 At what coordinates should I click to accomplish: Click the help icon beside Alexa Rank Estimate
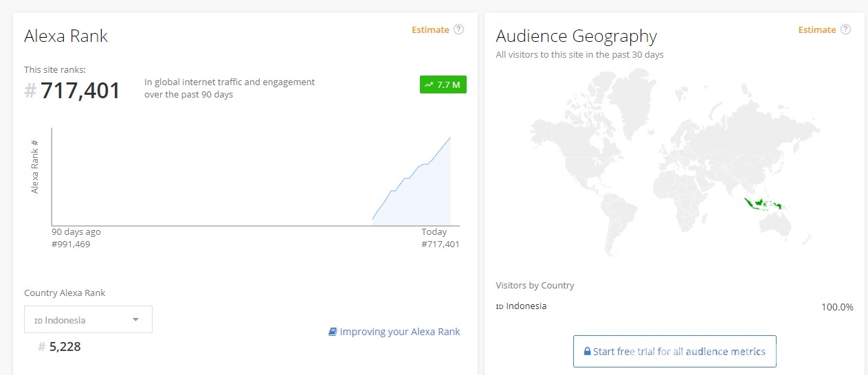(459, 30)
